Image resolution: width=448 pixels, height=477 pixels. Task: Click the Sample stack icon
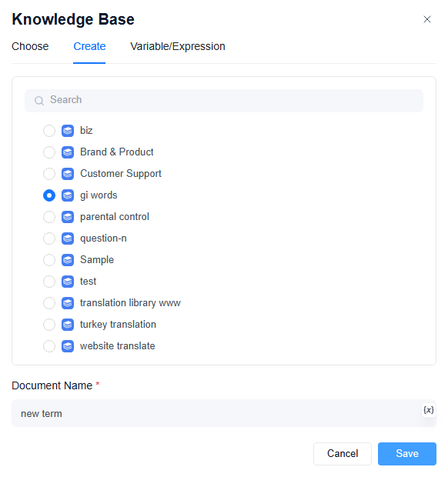(68, 260)
